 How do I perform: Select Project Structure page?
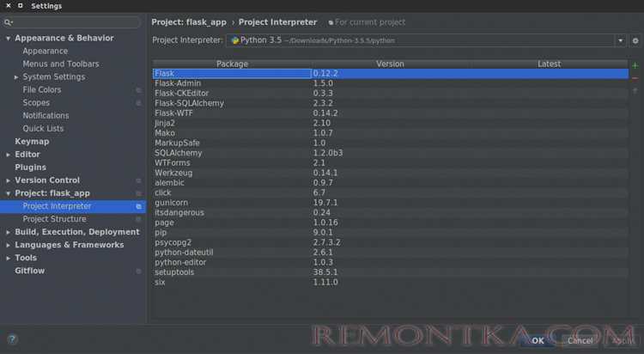[x=55, y=219]
